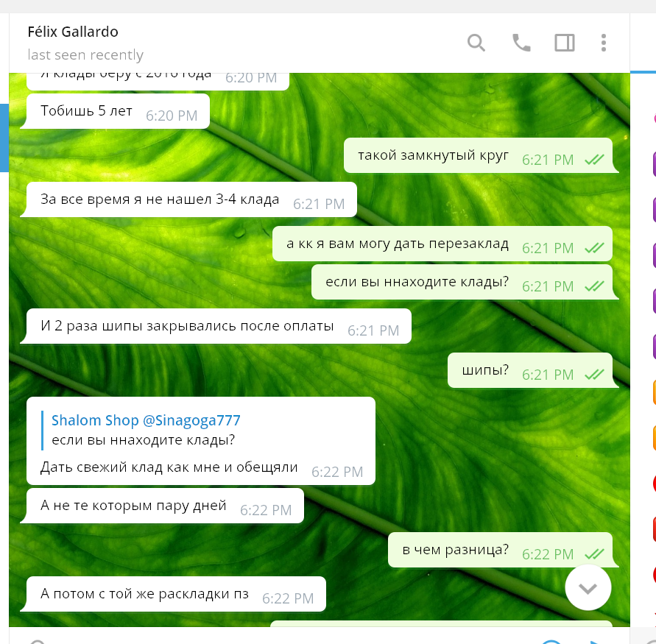Click the "А не те которым пару дней" message
The width and height of the screenshot is (656, 644).
(x=133, y=506)
